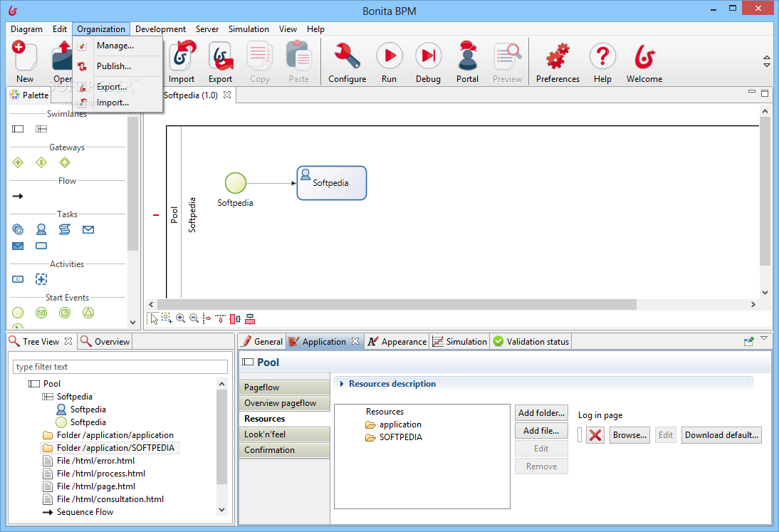Image resolution: width=779 pixels, height=532 pixels.
Task: Click the palette scroll down arrow
Action: click(132, 323)
